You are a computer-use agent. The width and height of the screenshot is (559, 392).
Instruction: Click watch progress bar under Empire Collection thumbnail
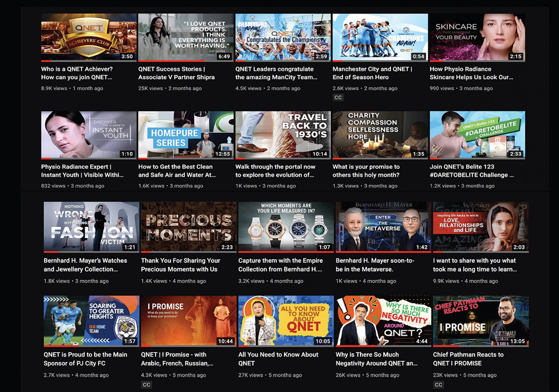pos(286,252)
